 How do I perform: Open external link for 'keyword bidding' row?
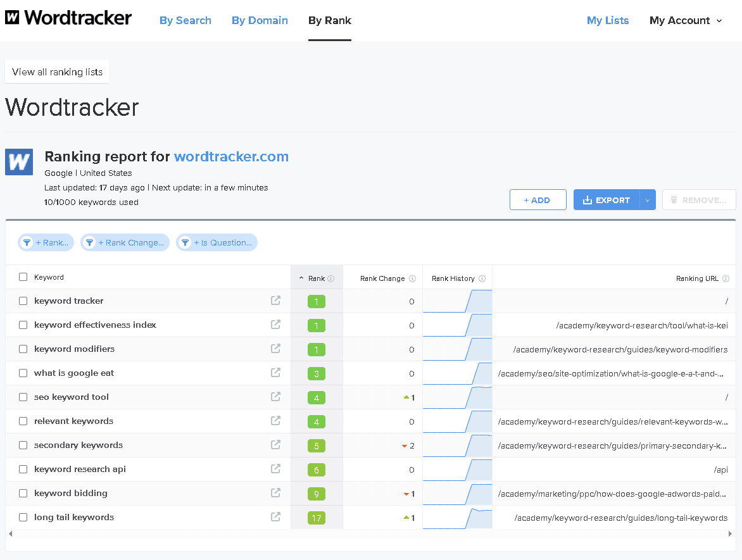click(275, 493)
